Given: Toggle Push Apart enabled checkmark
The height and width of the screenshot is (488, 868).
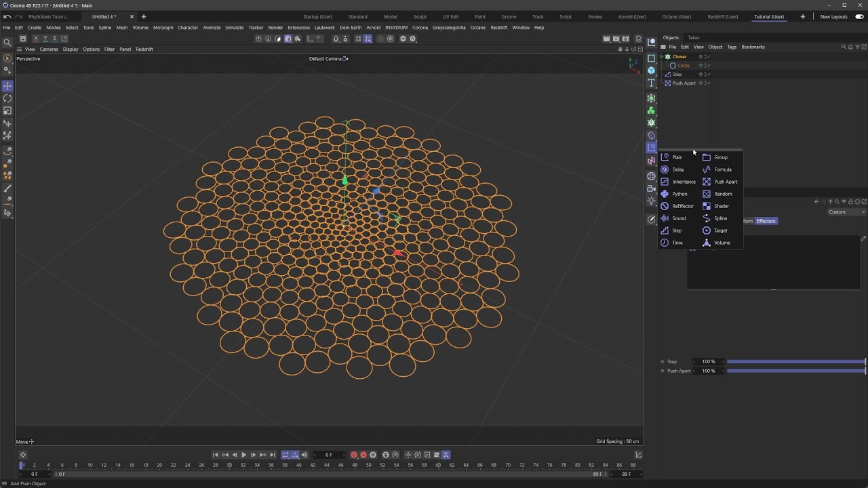Looking at the screenshot, I should pyautogui.click(x=708, y=83).
